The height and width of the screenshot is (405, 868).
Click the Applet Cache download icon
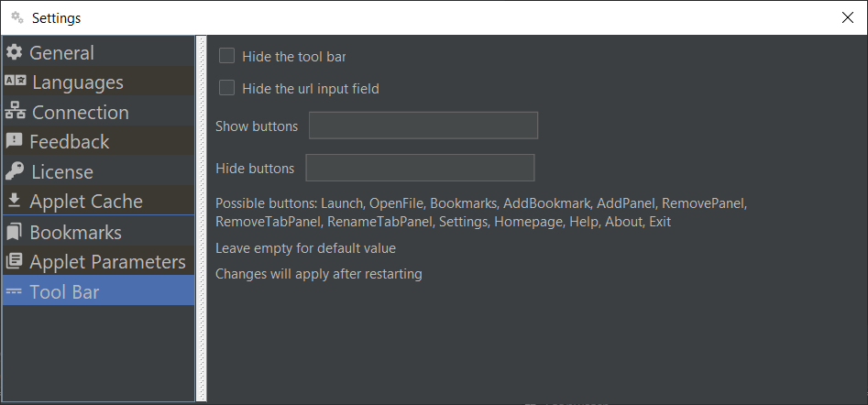(x=15, y=201)
